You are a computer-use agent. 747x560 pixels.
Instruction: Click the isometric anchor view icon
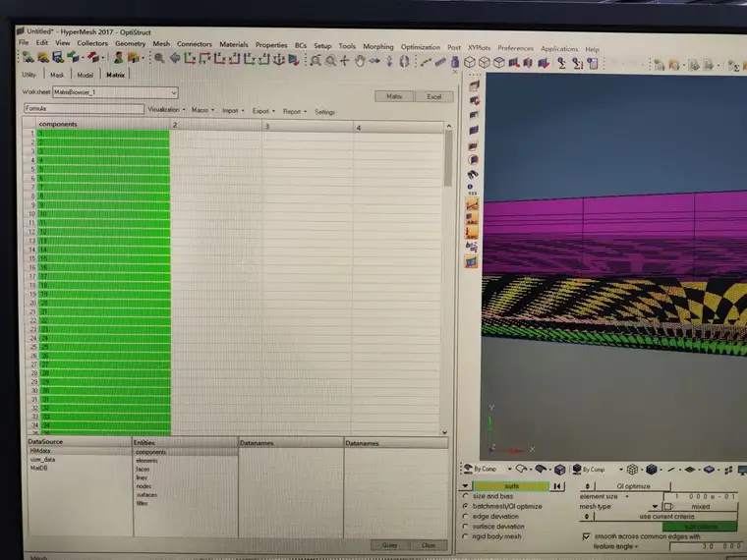(279, 60)
